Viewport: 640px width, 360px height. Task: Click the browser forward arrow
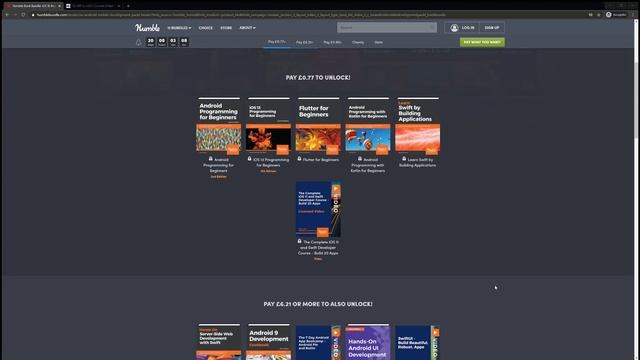15,15
